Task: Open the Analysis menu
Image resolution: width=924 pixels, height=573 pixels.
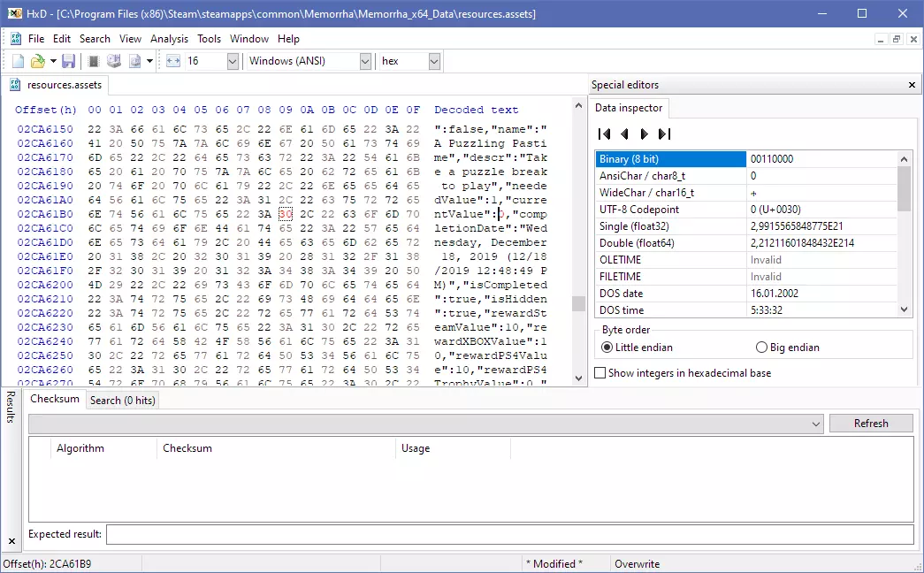Action: click(x=169, y=39)
